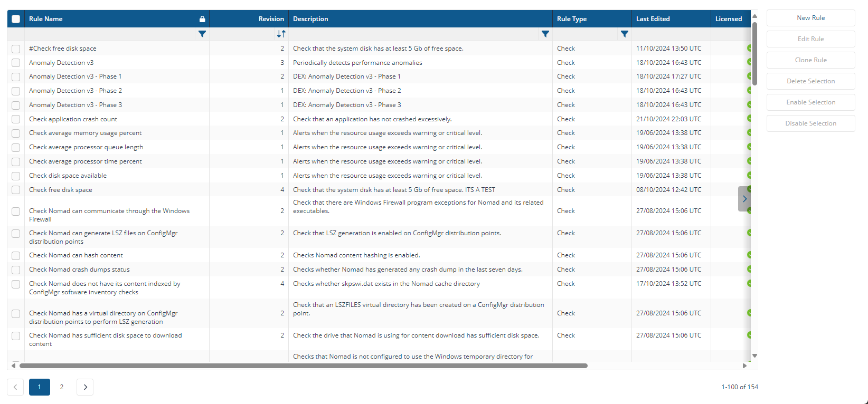Create a rule with New Rule button
The height and width of the screenshot is (404, 868).
pyautogui.click(x=810, y=18)
